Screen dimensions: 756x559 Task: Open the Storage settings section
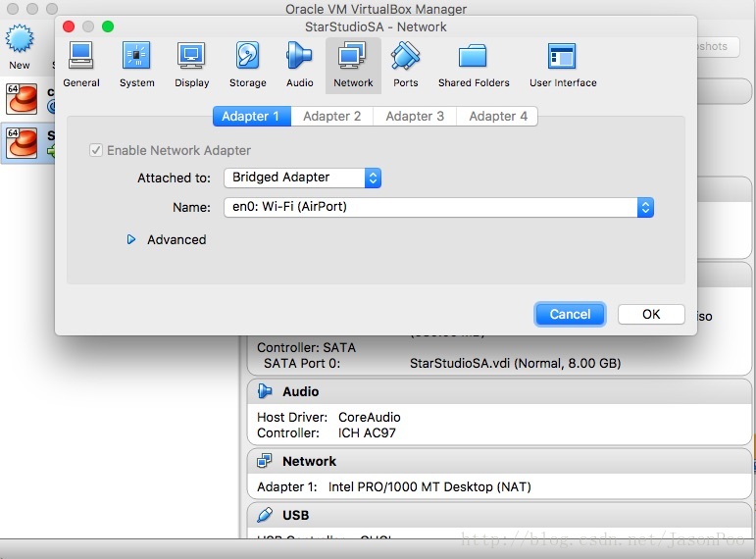click(248, 65)
